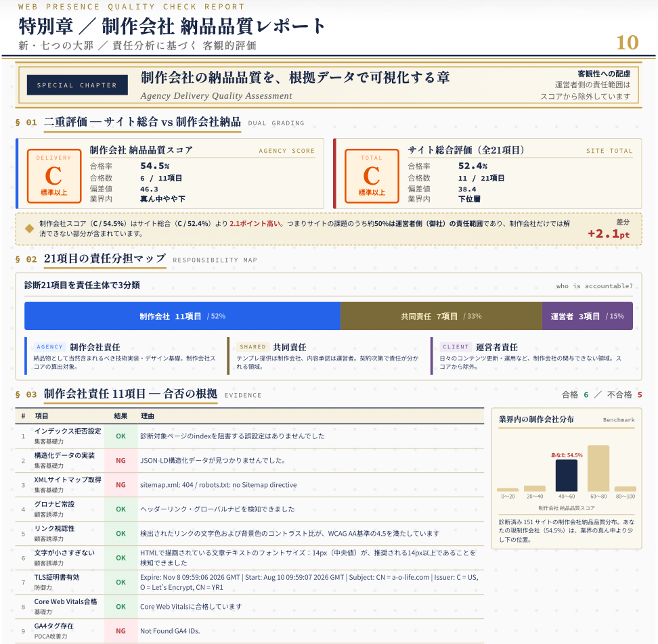
Task: Click the OK result for インデックス拒否設定
Action: pos(121,436)
